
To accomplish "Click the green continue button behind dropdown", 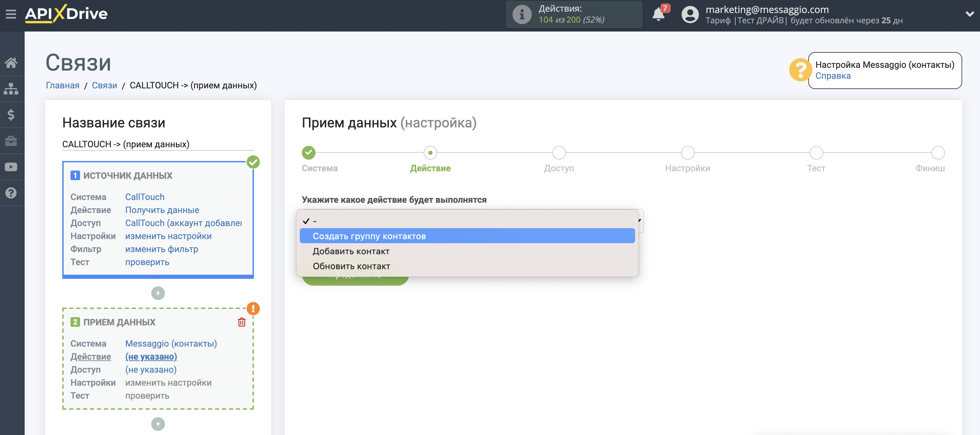I will tap(355, 281).
